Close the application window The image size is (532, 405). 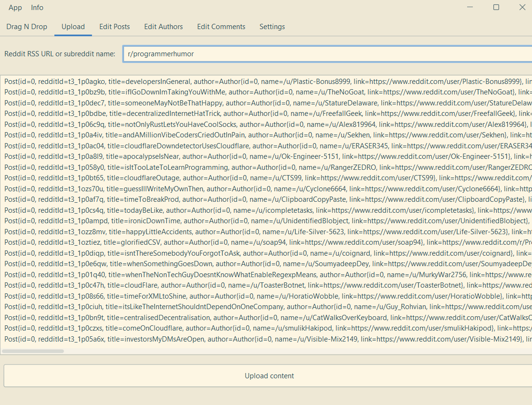tap(522, 7)
